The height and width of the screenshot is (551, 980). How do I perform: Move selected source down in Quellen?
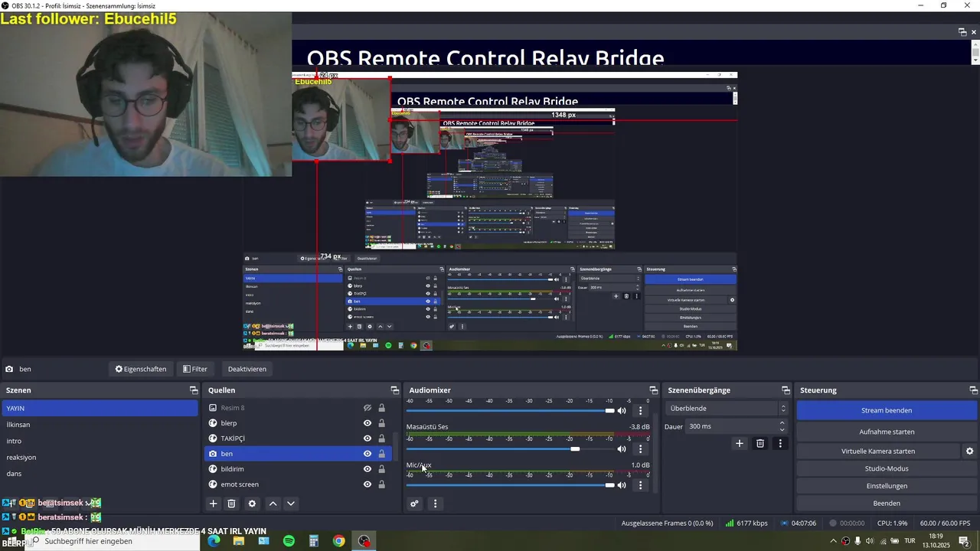[291, 504]
